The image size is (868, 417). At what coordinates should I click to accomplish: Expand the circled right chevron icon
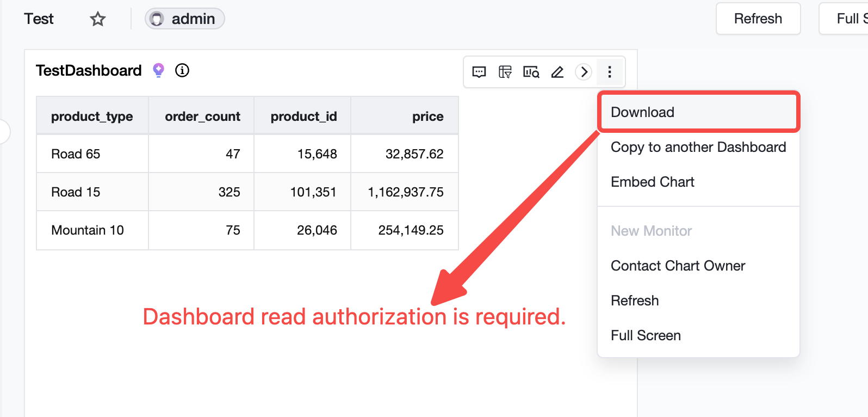pos(584,72)
